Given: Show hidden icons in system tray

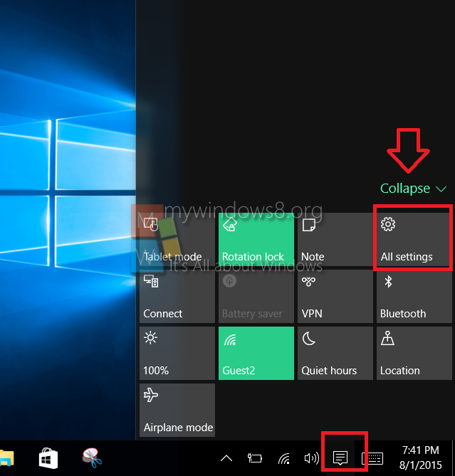Looking at the screenshot, I should click(x=226, y=458).
